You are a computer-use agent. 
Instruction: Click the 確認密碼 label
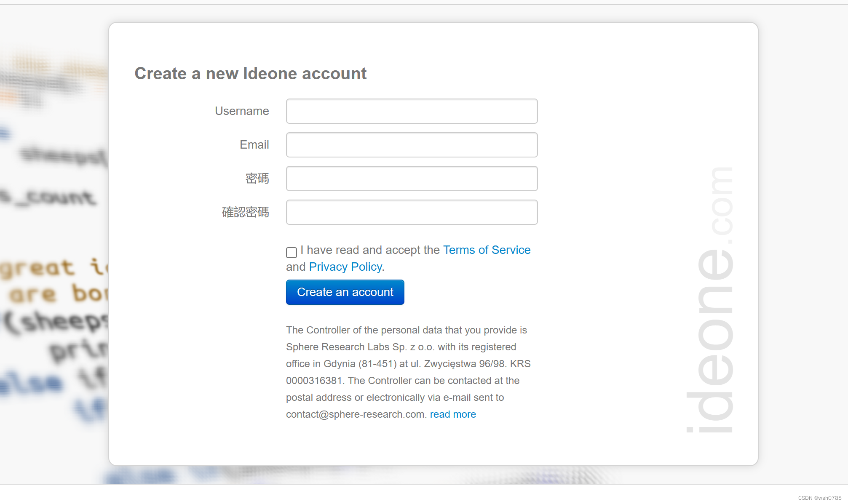[x=245, y=212]
